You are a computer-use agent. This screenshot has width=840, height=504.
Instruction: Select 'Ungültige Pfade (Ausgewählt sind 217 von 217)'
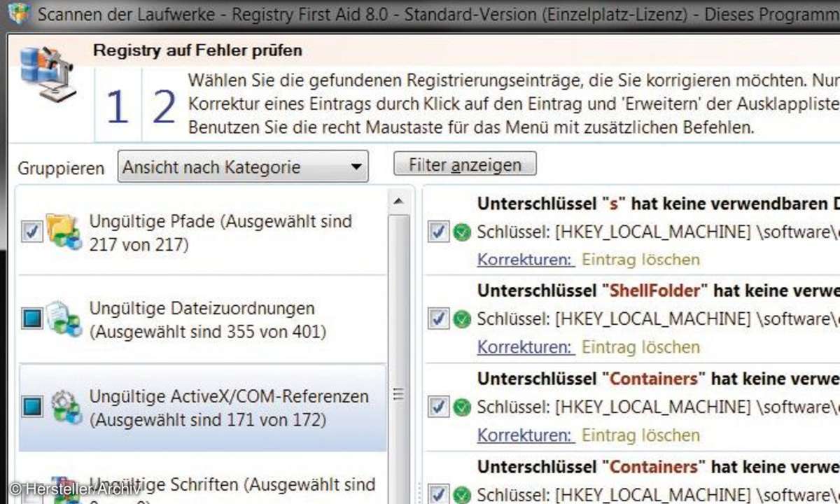[x=220, y=232]
